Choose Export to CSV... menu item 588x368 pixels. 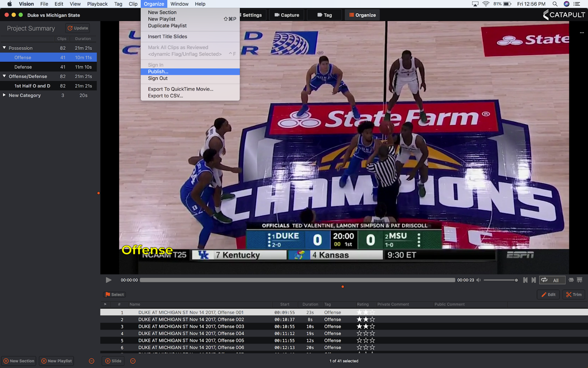click(x=190, y=96)
